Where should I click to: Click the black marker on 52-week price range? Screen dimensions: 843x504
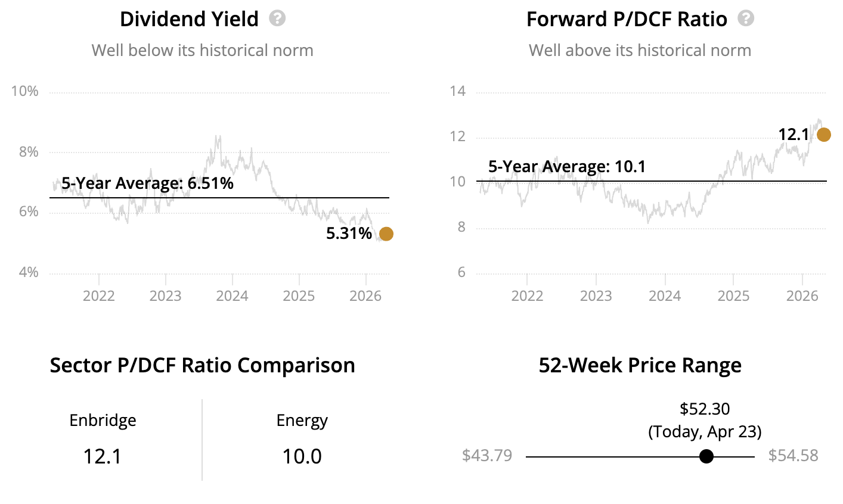pyautogui.click(x=706, y=456)
